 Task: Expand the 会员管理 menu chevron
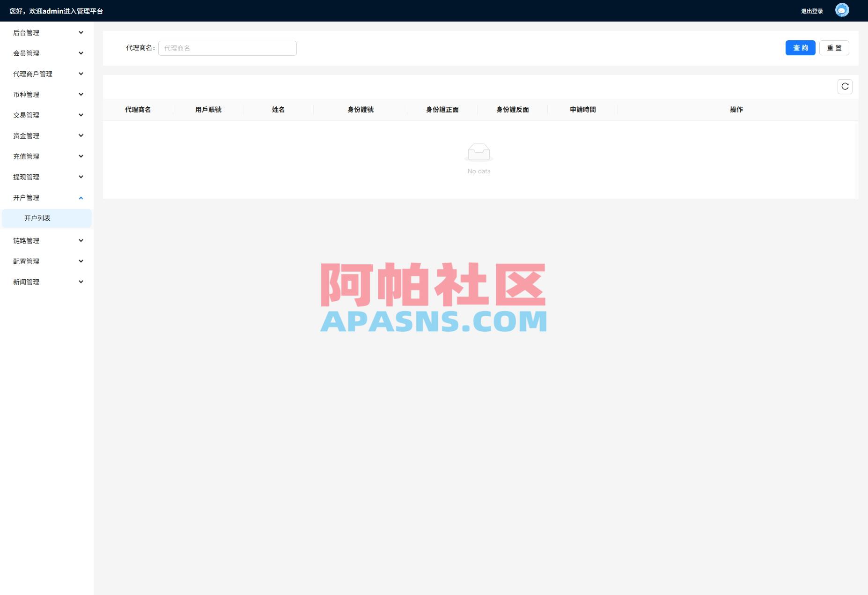coord(81,53)
